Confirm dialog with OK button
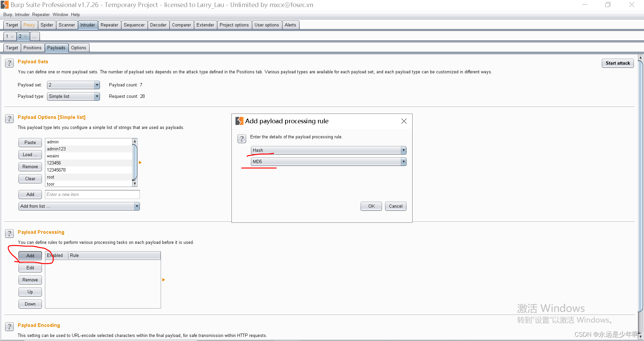This screenshot has height=341, width=644. point(371,206)
